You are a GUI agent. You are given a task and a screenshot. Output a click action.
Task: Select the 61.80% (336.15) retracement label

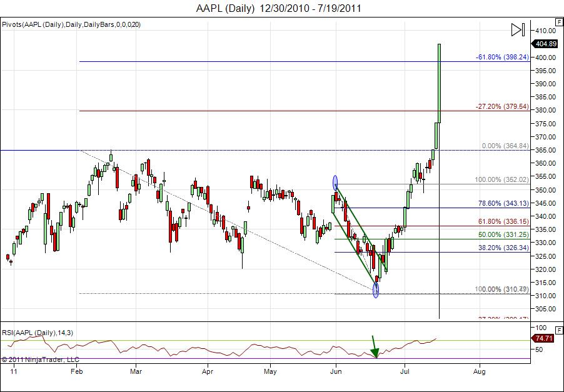(x=503, y=221)
